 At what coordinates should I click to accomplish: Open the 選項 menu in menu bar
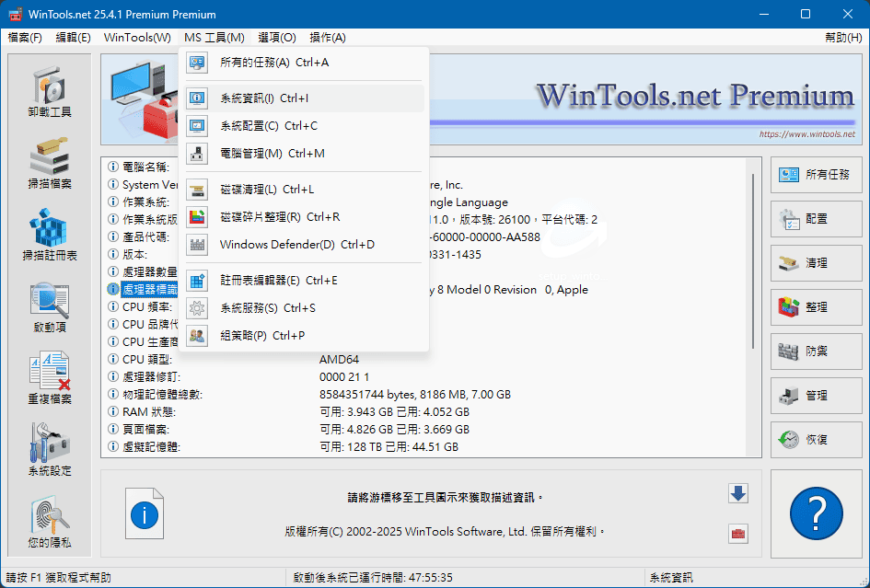coord(277,38)
